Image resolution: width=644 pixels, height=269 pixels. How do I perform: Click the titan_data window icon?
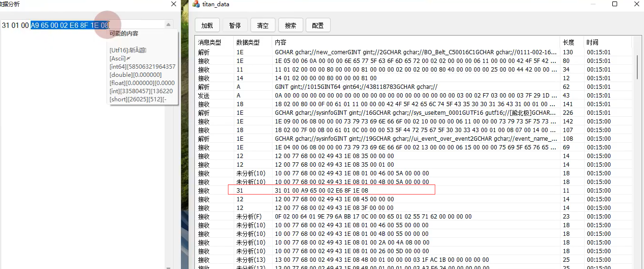click(x=196, y=4)
